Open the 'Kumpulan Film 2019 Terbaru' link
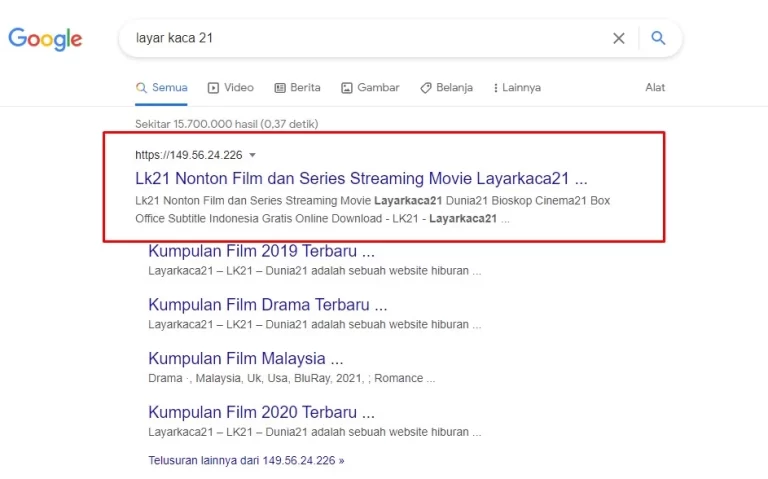Screen dimensions: 768x479 click(x=261, y=251)
